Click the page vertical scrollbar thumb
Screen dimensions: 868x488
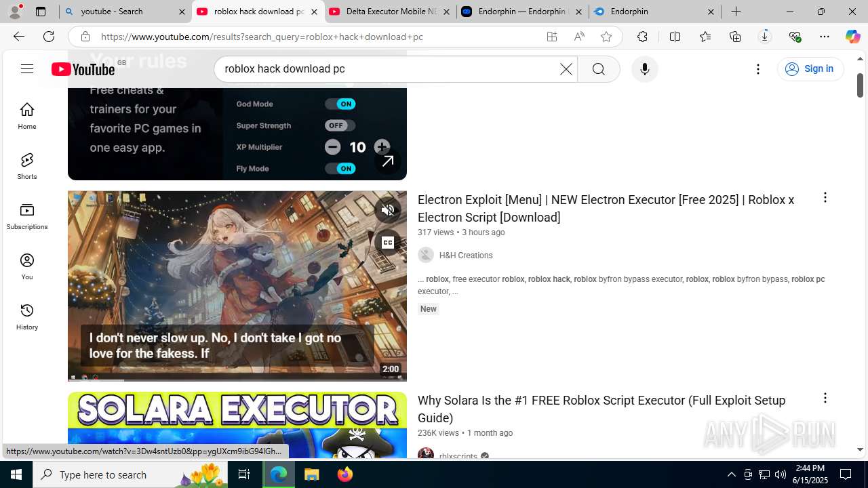click(860, 85)
